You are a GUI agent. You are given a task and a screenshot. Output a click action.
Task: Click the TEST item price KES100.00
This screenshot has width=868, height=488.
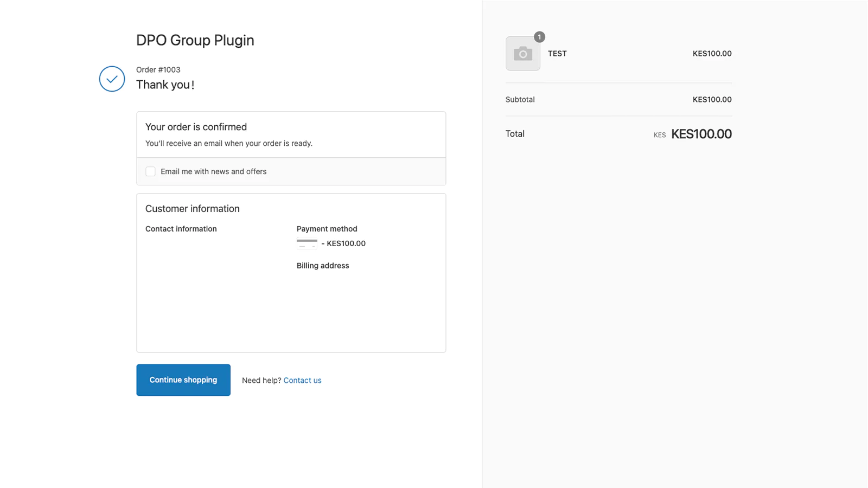point(712,54)
